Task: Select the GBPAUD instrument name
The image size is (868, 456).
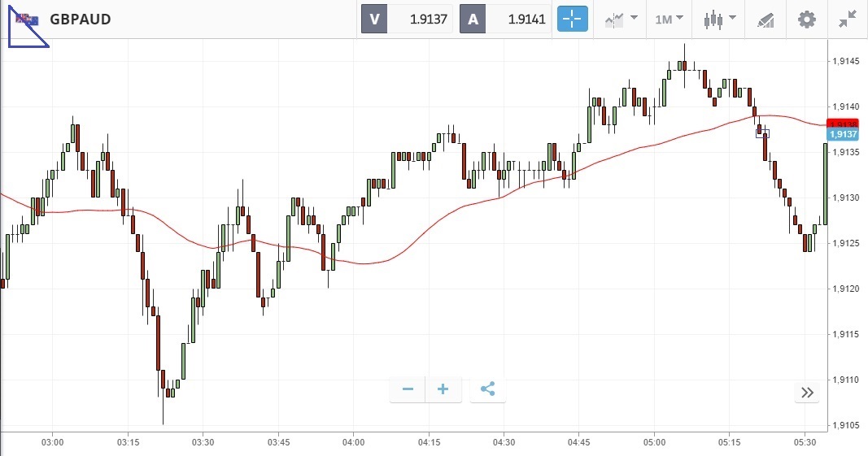Action: click(81, 19)
